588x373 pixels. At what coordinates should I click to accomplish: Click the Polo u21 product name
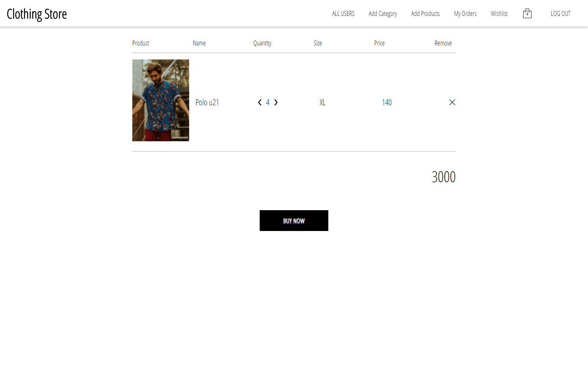pos(207,102)
